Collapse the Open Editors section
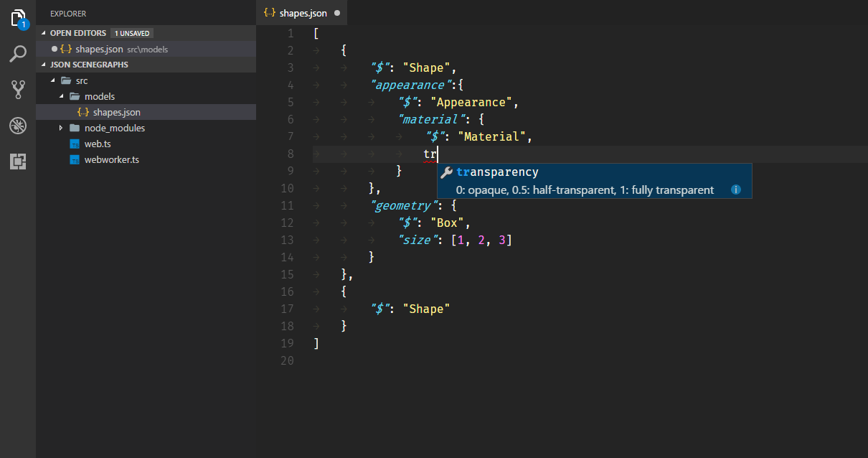The height and width of the screenshot is (458, 868). (x=44, y=33)
